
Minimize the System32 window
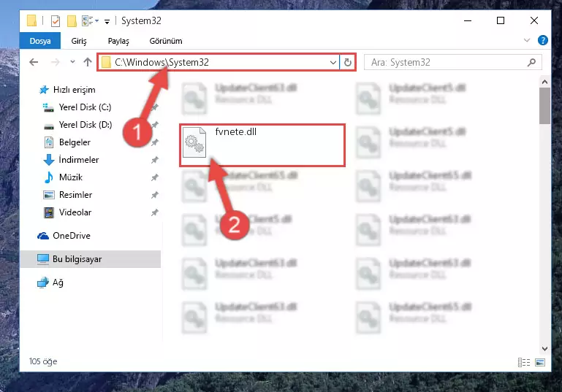click(x=468, y=20)
